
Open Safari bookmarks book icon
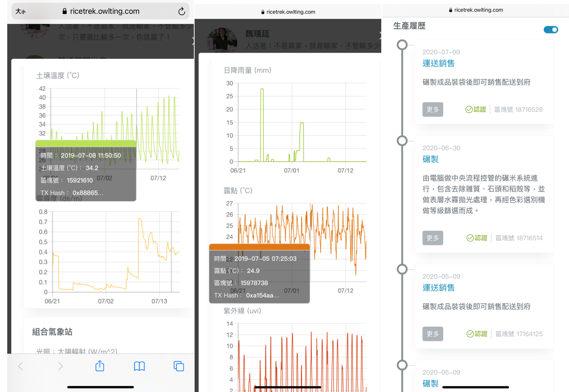pos(139,366)
